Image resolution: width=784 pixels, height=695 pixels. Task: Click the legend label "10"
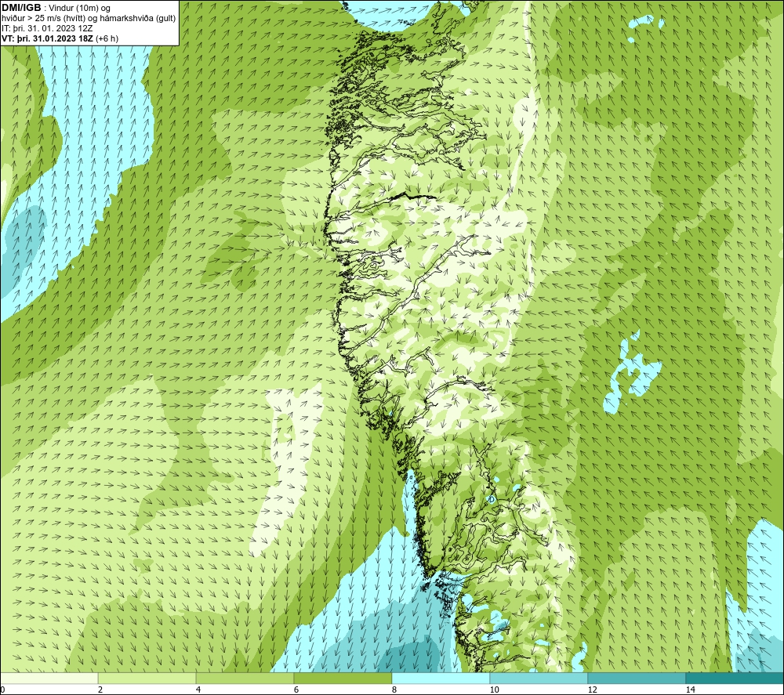[x=494, y=690]
